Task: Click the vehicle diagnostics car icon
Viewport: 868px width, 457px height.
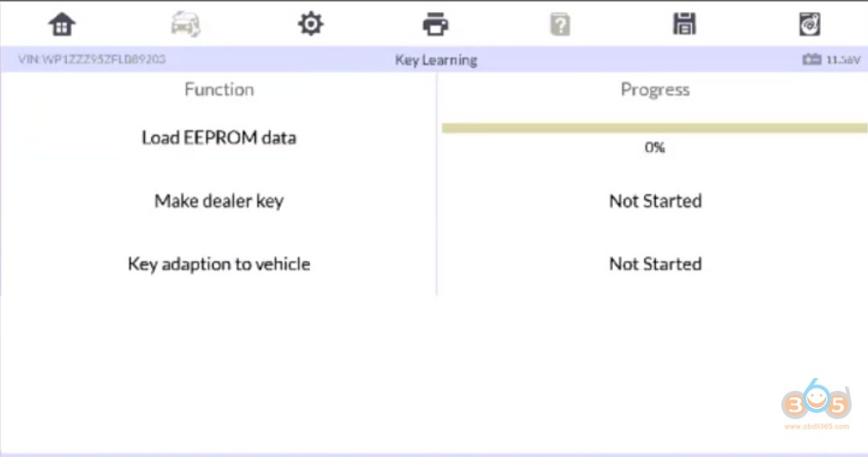Action: click(x=185, y=24)
